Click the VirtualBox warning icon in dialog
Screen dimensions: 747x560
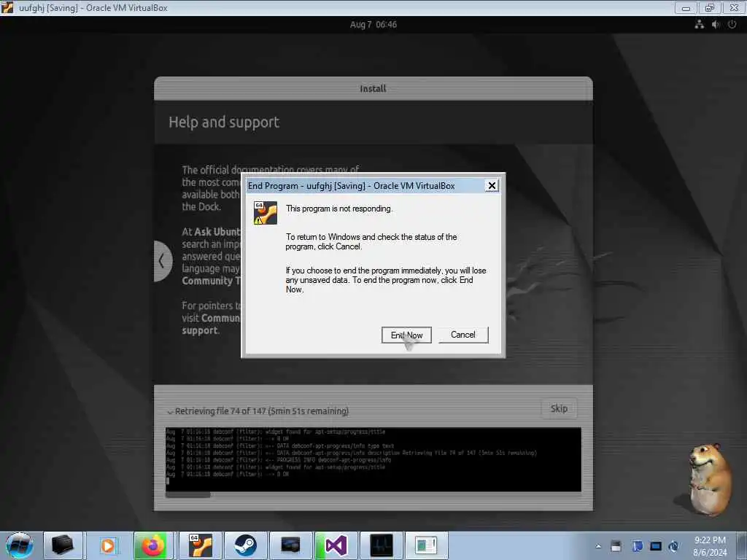point(266,213)
